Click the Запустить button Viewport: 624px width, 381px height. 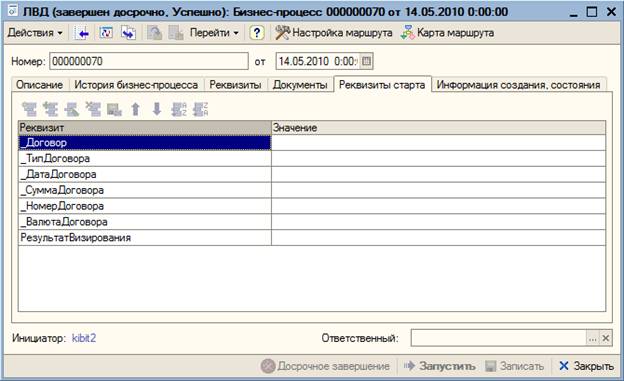click(439, 366)
